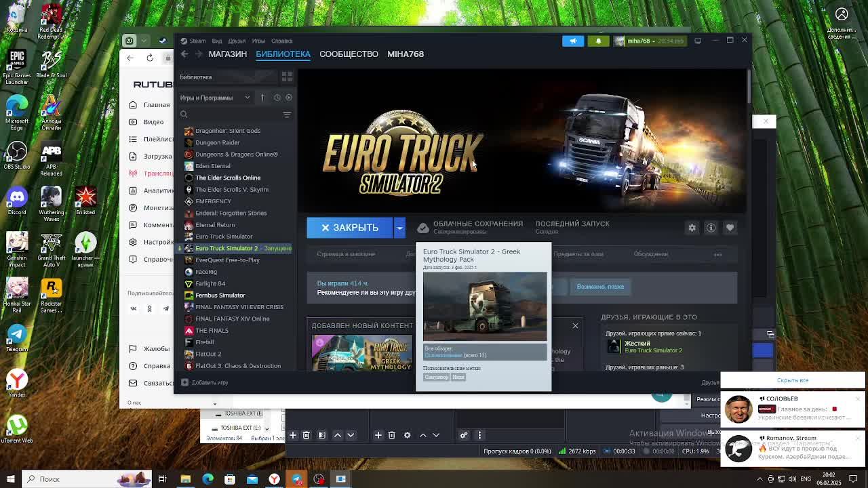Open the Обсуждения link
The width and height of the screenshot is (868, 488).
point(650,254)
